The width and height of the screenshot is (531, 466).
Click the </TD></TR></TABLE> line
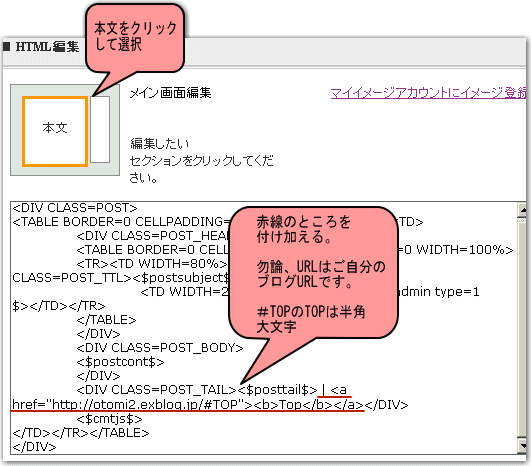coord(81,433)
